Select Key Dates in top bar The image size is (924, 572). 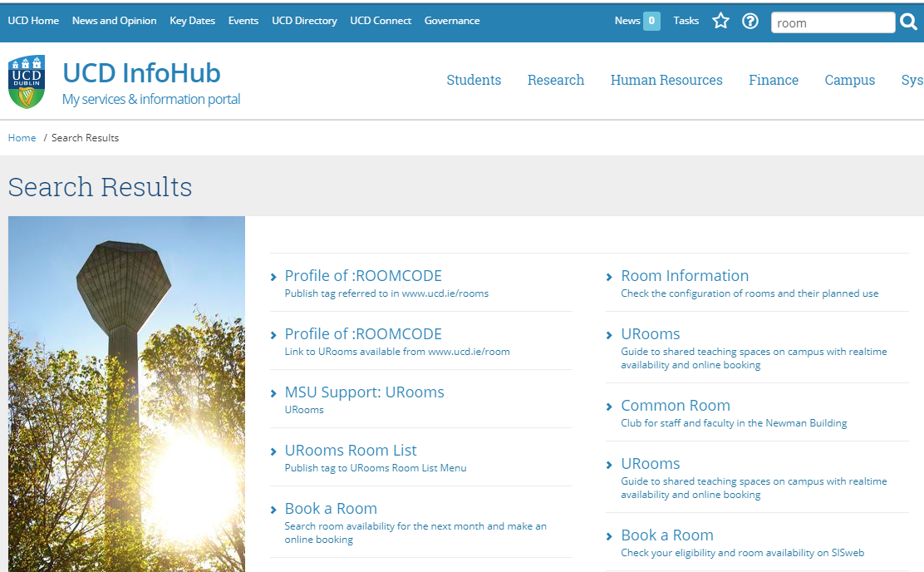pyautogui.click(x=192, y=21)
